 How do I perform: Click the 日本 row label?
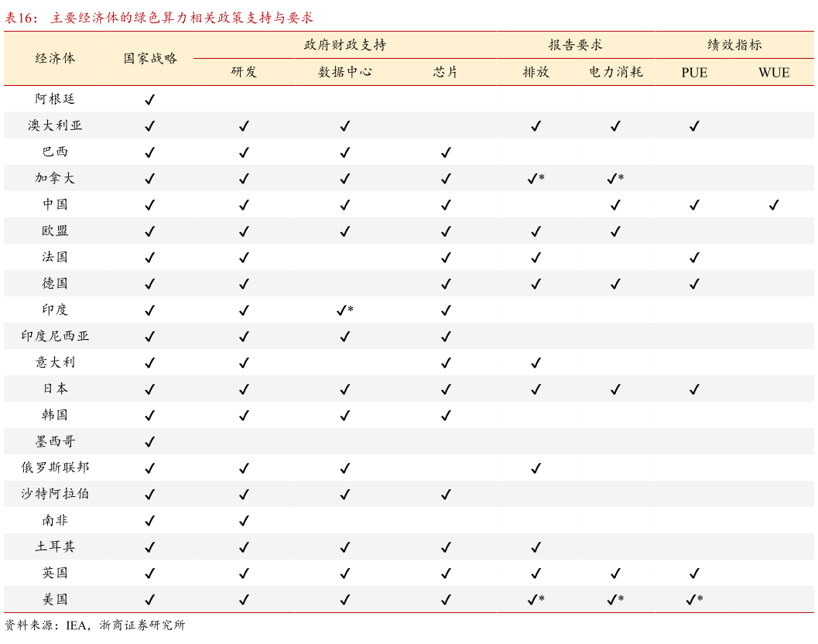[x=55, y=389]
